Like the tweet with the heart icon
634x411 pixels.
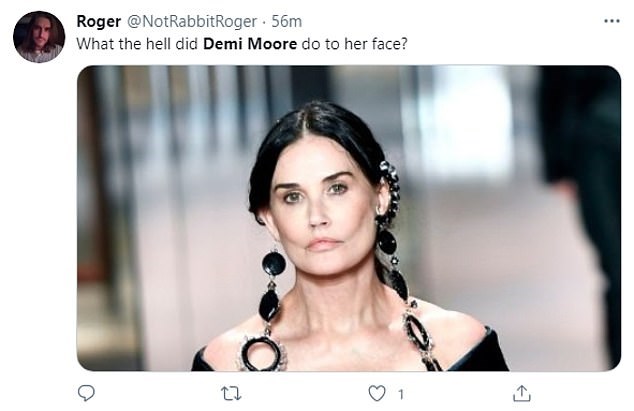click(x=376, y=393)
